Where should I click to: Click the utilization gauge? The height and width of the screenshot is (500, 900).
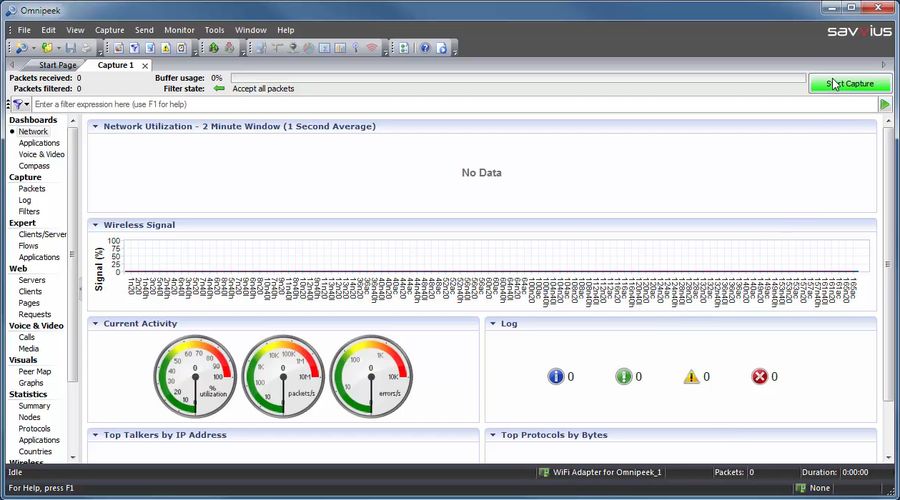195,377
